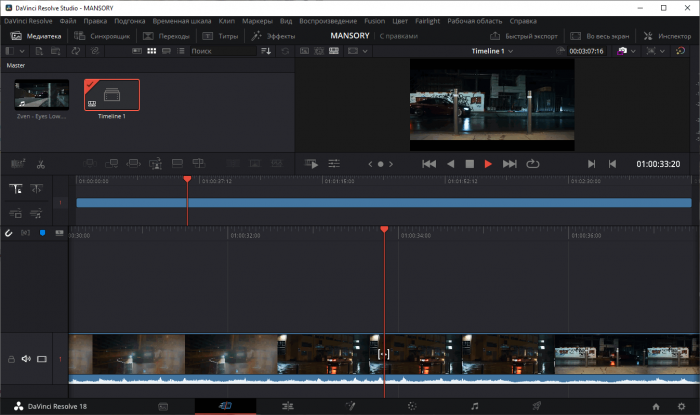Switch to Timeline viewer mode

click(334, 51)
